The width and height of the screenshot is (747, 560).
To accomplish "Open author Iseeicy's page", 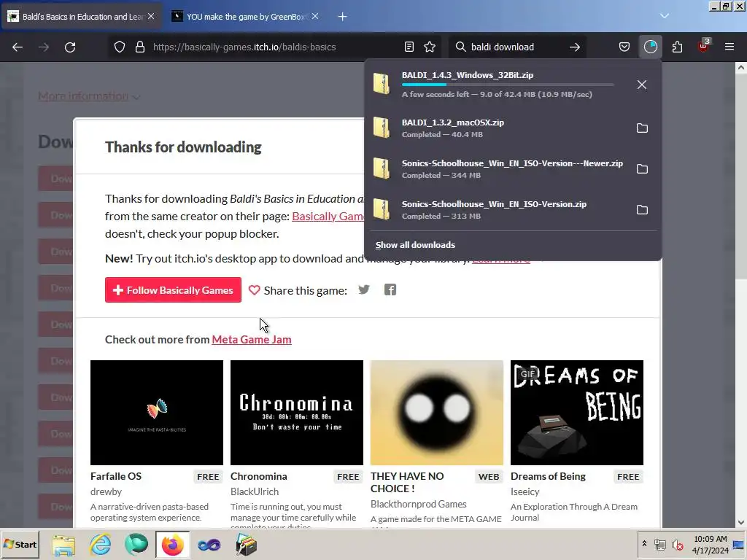I will click(525, 491).
